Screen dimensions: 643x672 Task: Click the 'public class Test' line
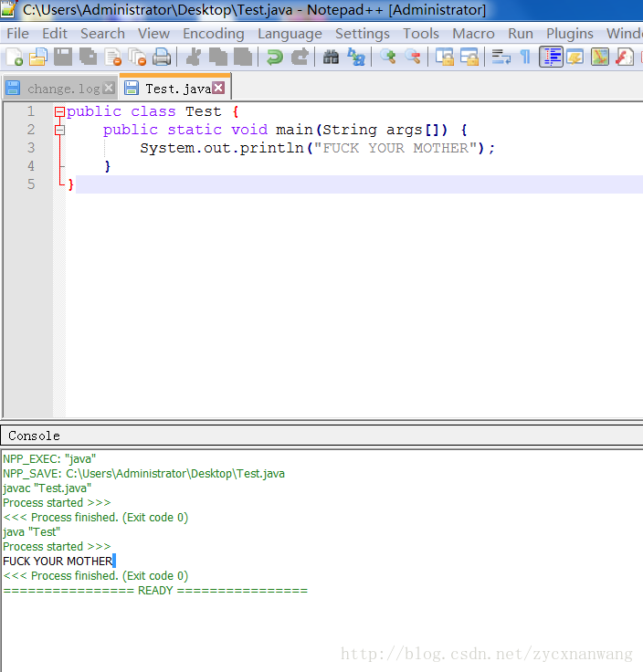[x=153, y=112]
